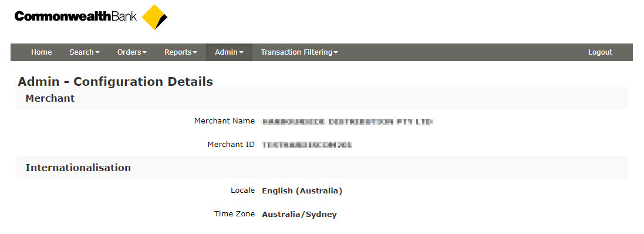644x234 pixels.
Task: Click the English (Australia) locale value
Action: [302, 191]
